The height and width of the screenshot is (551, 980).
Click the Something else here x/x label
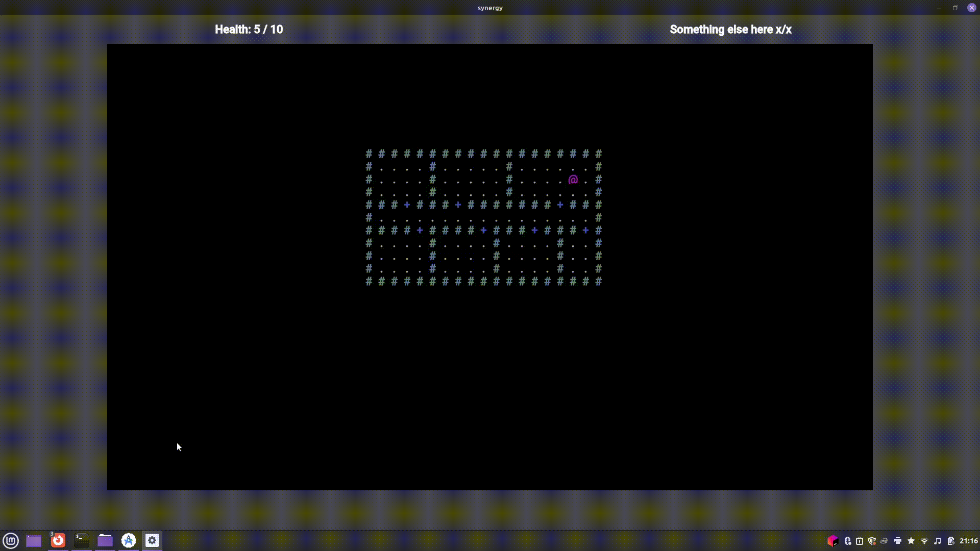tap(731, 30)
